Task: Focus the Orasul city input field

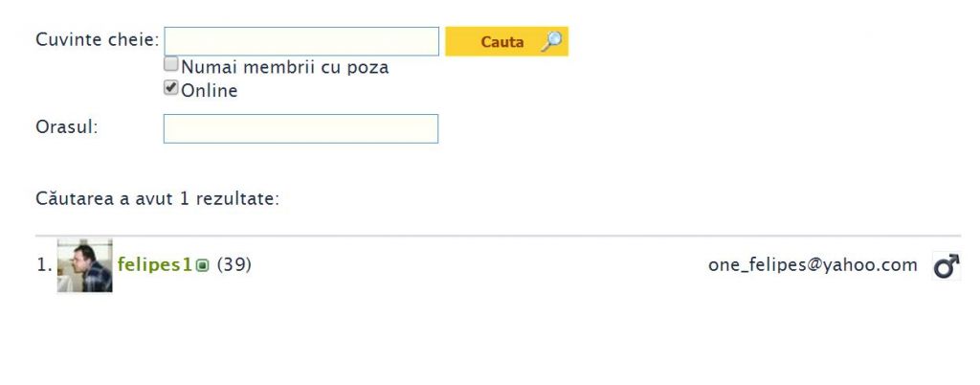Action: 301,128
